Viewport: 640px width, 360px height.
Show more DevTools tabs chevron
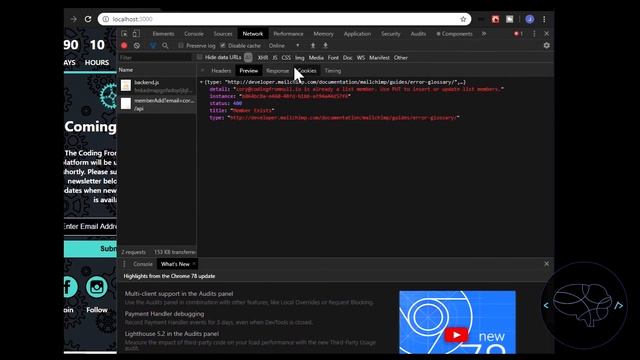tap(484, 34)
